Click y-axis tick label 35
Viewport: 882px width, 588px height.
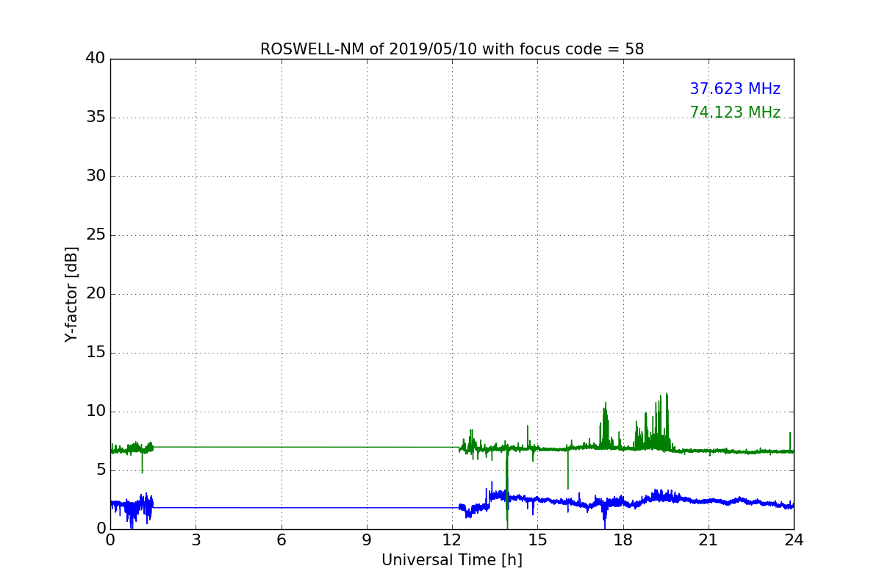pos(96,118)
